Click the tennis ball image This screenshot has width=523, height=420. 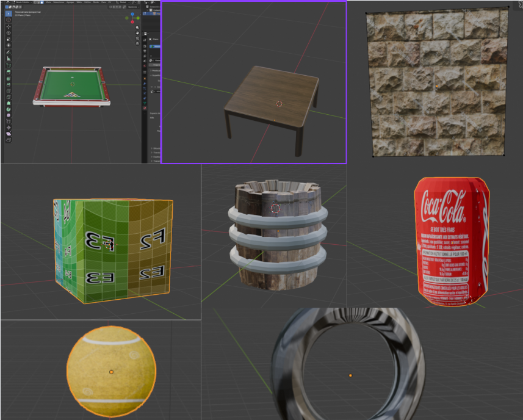click(112, 371)
